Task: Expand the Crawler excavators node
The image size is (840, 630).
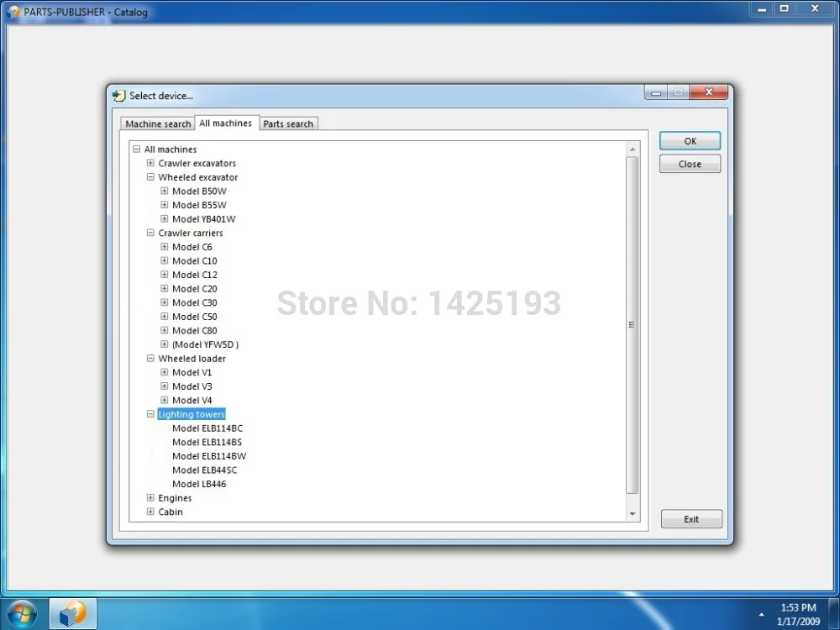Action: pos(150,163)
